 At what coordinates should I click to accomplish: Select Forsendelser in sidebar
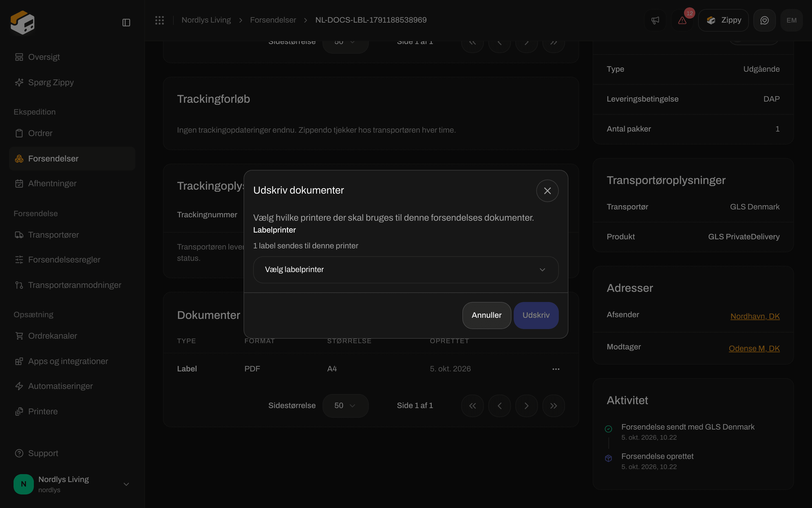[72, 159]
